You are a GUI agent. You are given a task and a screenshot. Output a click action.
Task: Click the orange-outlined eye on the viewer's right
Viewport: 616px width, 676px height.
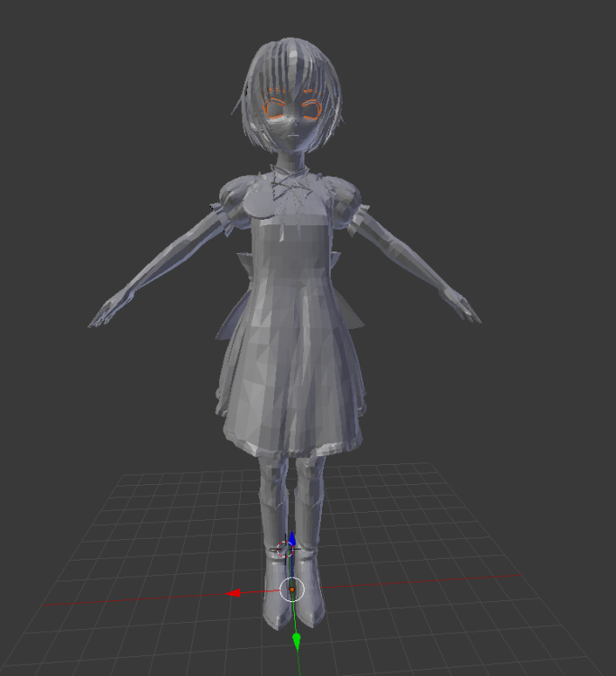(312, 109)
